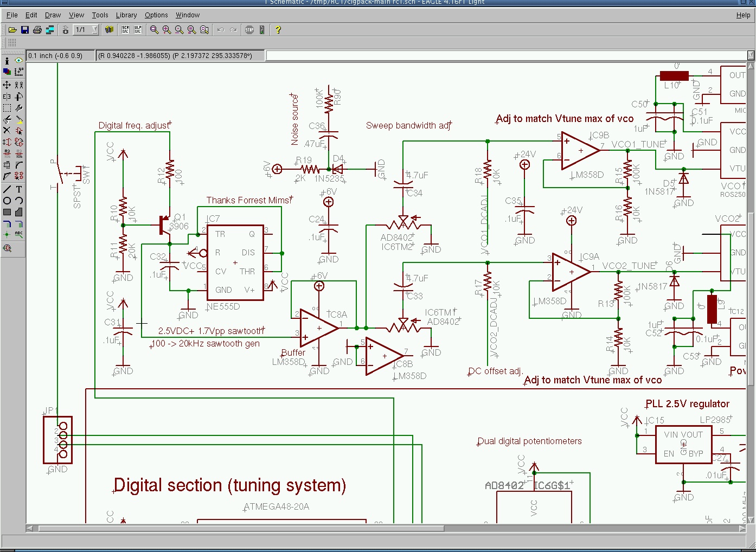This screenshot has width=756, height=552.
Task: Click the Junction tool icon
Action: (7, 234)
